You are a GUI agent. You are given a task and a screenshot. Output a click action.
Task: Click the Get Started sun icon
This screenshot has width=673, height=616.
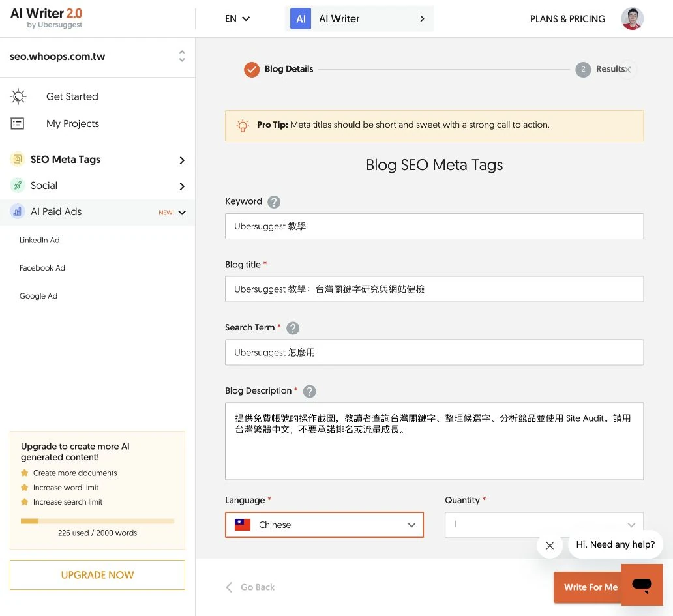click(x=18, y=96)
